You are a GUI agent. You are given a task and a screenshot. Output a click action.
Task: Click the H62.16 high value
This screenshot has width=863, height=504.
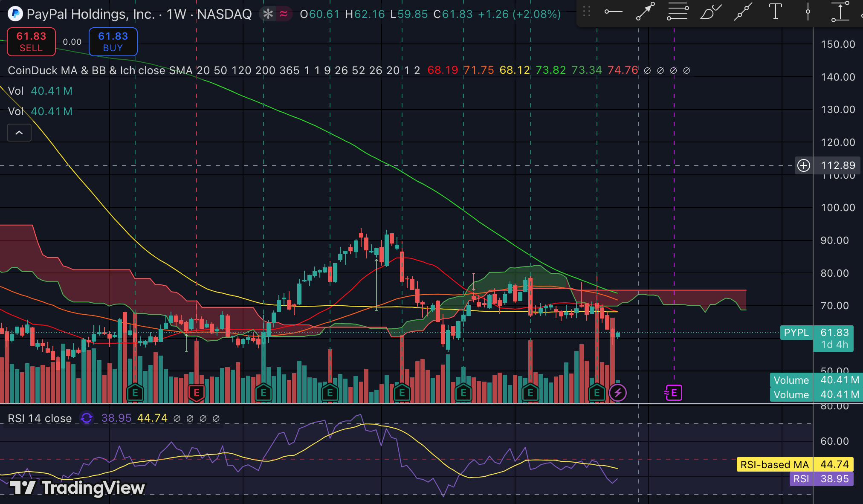(365, 14)
